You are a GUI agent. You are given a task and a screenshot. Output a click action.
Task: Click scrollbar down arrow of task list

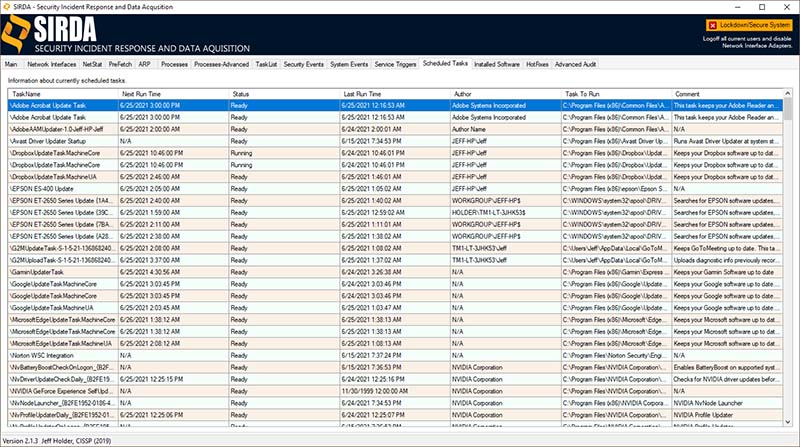click(x=788, y=422)
